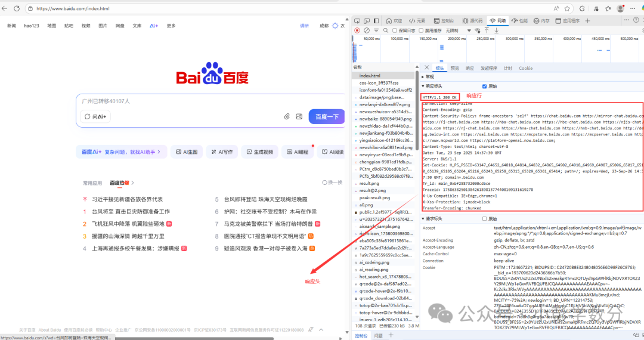Viewport: 644px width, 340px height.
Task: Open the 预览 Preview tab
Action: click(454, 68)
